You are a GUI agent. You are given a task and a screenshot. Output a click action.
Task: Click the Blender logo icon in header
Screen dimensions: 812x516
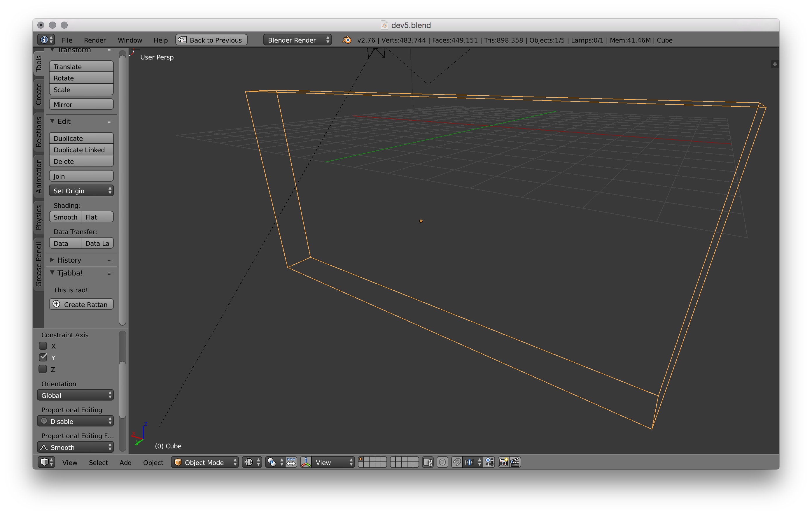coord(347,40)
